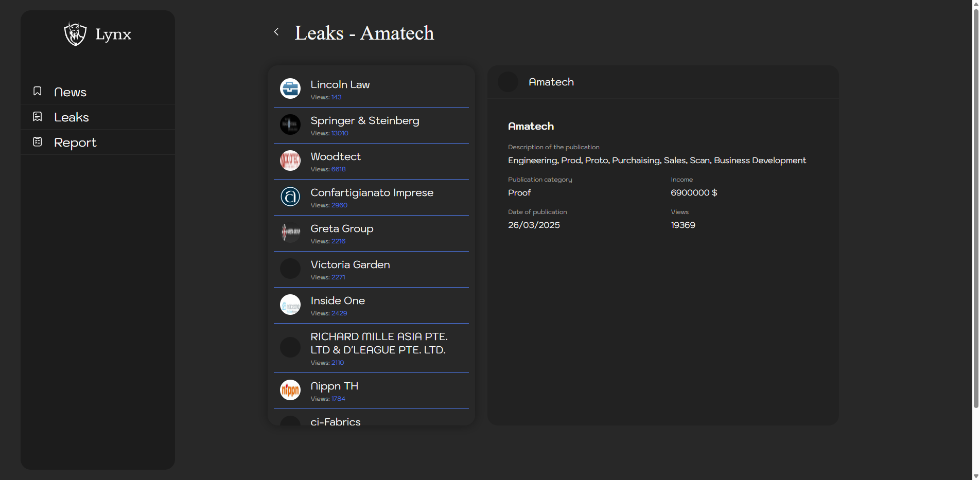Screen dimensions: 980x480
Task: Open the partially visible ci-Fabrics entry
Action: pyautogui.click(x=336, y=421)
